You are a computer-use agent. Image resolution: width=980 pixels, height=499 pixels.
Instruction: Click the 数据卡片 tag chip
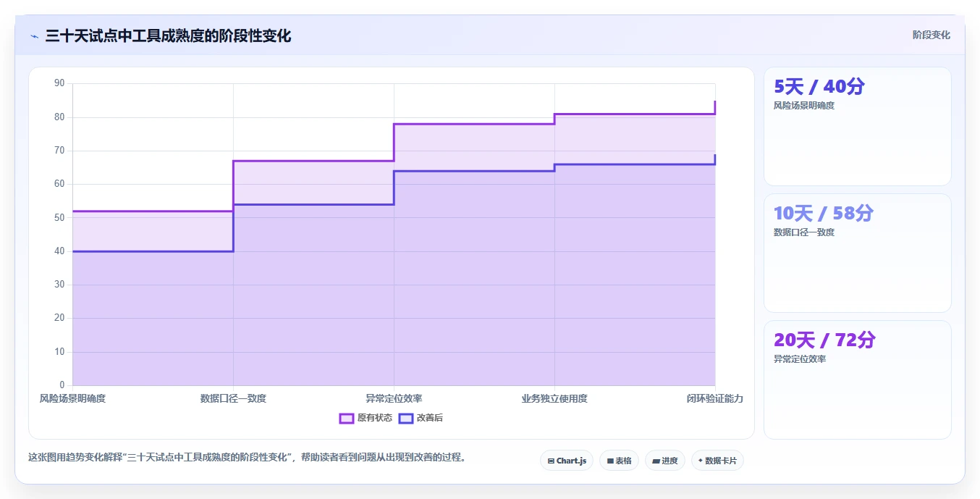717,461
